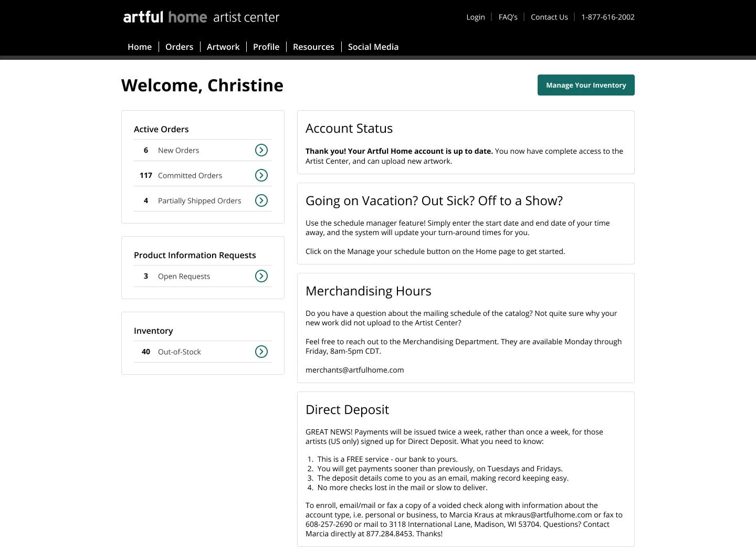Click the Login link in the header

(x=476, y=17)
